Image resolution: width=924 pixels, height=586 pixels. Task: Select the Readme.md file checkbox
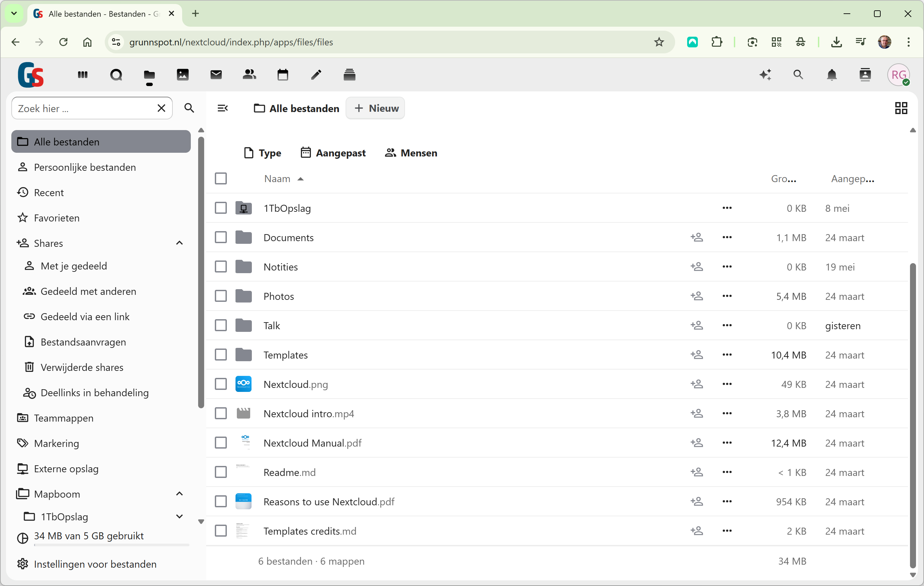click(220, 472)
